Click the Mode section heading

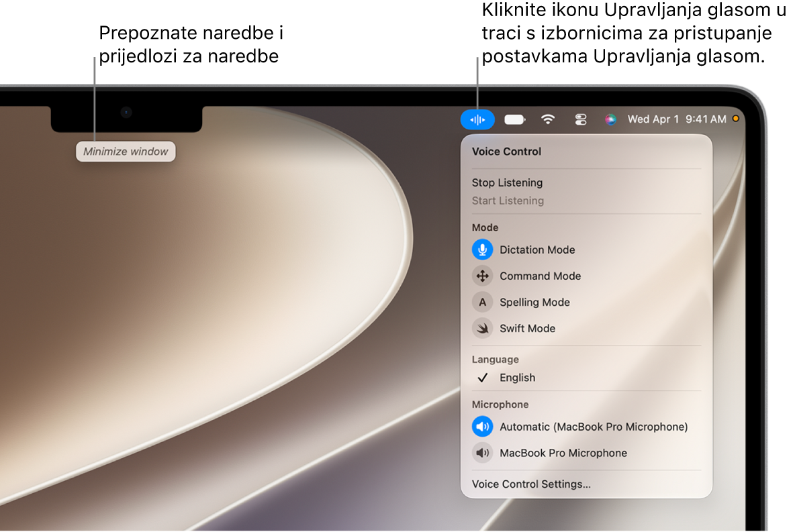(x=485, y=227)
